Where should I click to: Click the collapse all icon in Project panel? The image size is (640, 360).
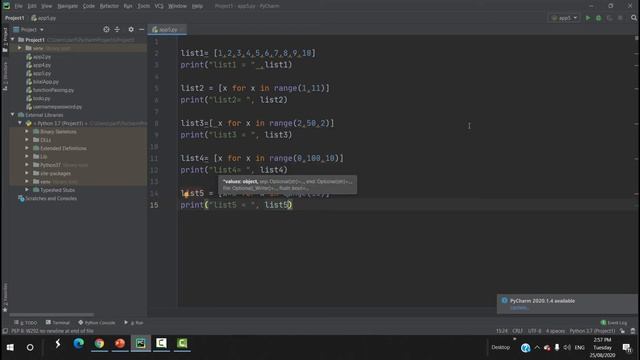click(x=117, y=29)
